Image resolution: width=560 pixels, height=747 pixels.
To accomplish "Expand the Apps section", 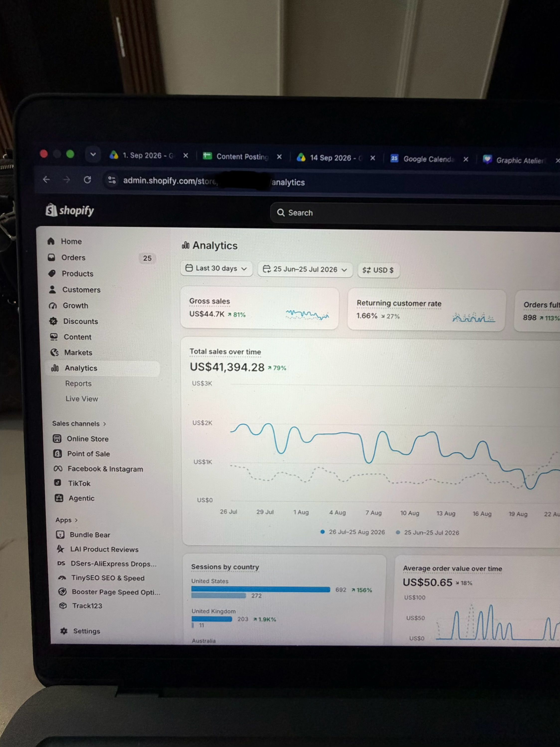I will pyautogui.click(x=67, y=520).
